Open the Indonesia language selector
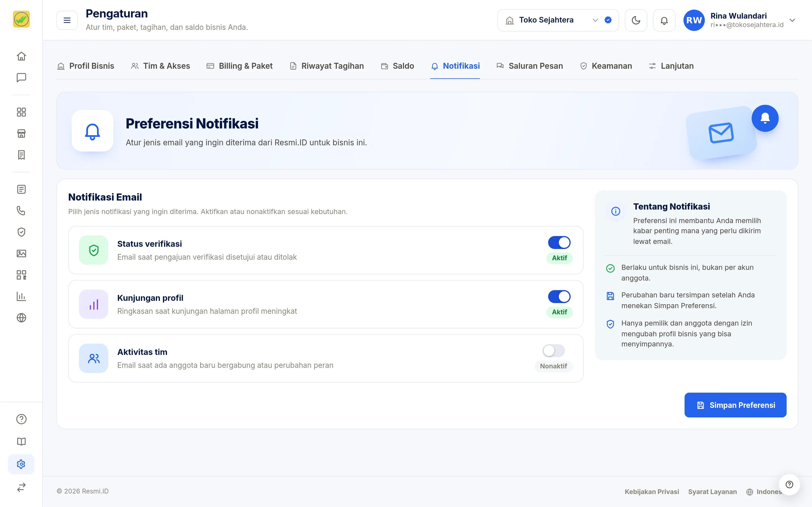This screenshot has height=507, width=812. (764, 492)
